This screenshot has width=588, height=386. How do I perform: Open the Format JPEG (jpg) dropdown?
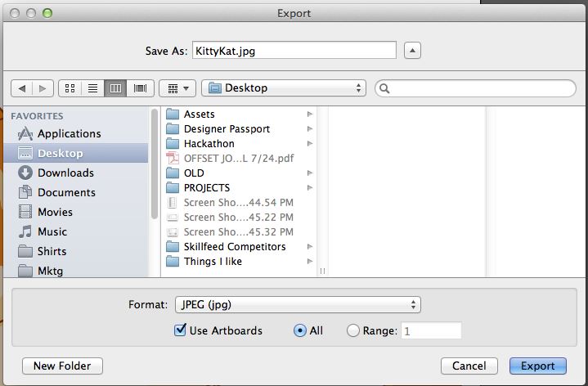(298, 304)
